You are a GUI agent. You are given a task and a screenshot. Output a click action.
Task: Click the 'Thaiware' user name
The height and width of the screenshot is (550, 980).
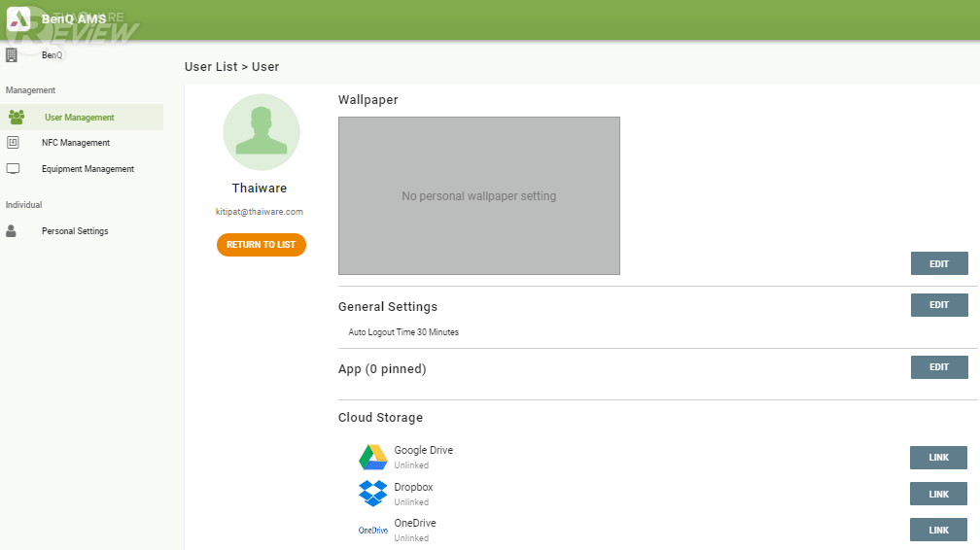(x=260, y=189)
